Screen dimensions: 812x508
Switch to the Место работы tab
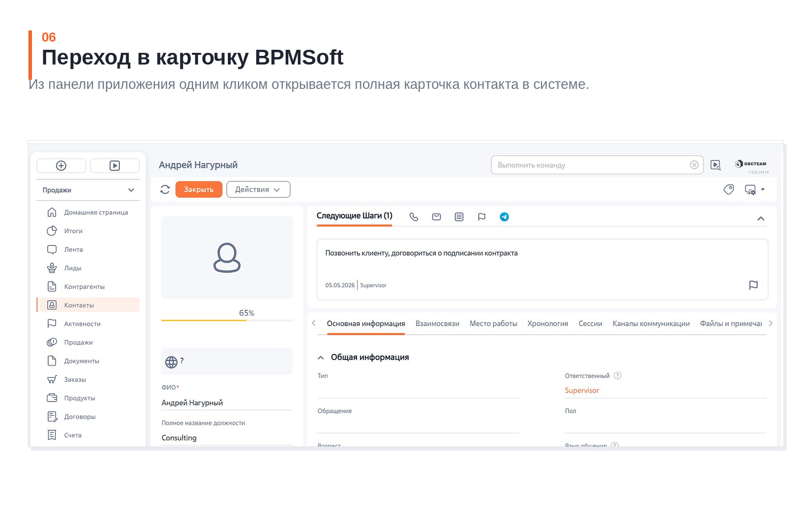click(493, 324)
